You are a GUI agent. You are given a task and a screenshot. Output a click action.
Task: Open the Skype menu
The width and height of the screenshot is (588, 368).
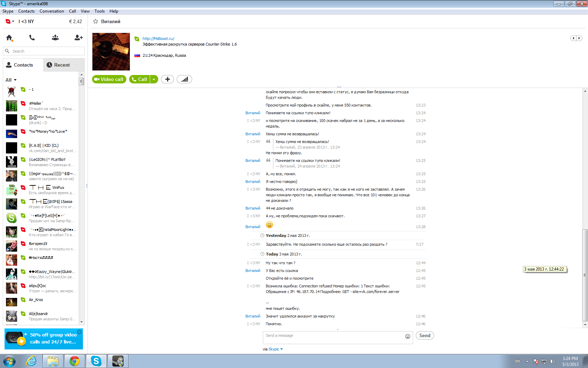click(8, 11)
